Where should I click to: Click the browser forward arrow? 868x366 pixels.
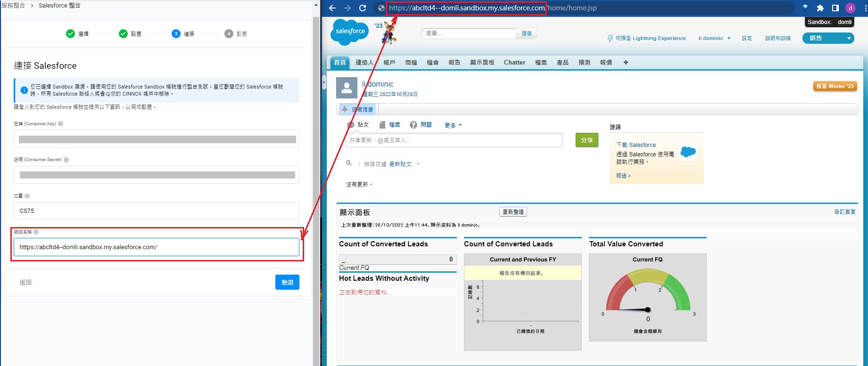[x=347, y=8]
